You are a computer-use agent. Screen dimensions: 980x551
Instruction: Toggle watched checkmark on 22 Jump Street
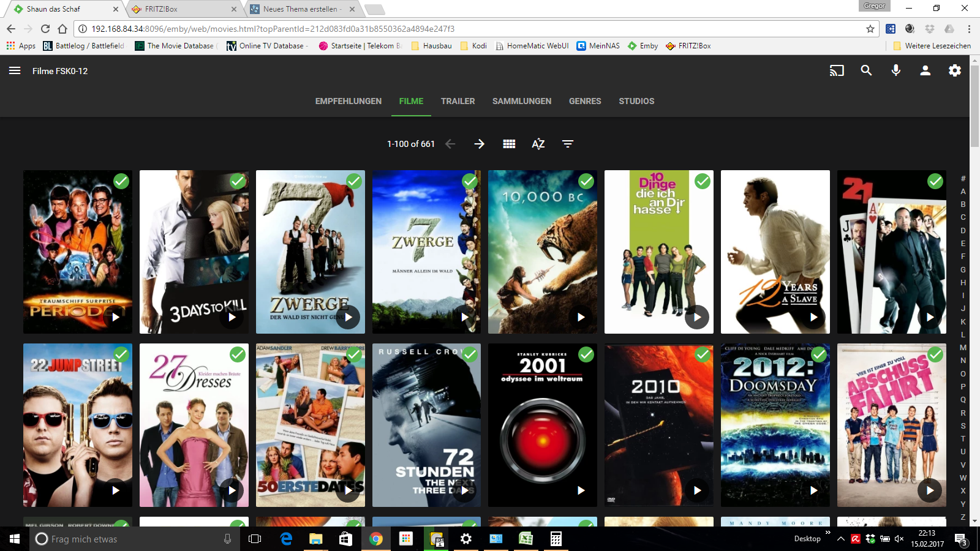(x=121, y=354)
